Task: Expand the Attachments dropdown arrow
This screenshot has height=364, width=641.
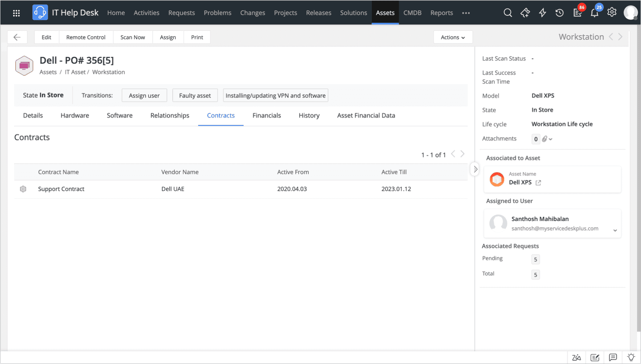Action: pyautogui.click(x=551, y=139)
